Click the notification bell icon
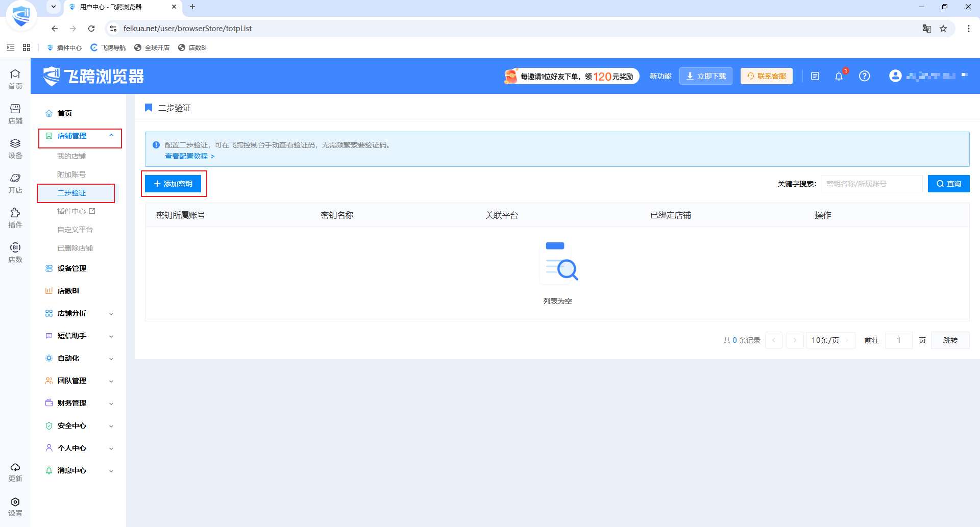 [x=839, y=76]
